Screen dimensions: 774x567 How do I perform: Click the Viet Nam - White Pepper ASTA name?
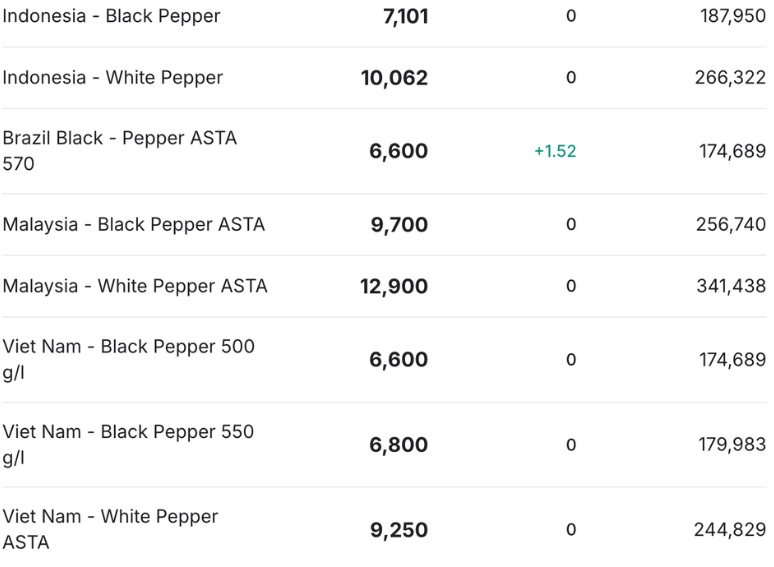pyautogui.click(x=110, y=530)
